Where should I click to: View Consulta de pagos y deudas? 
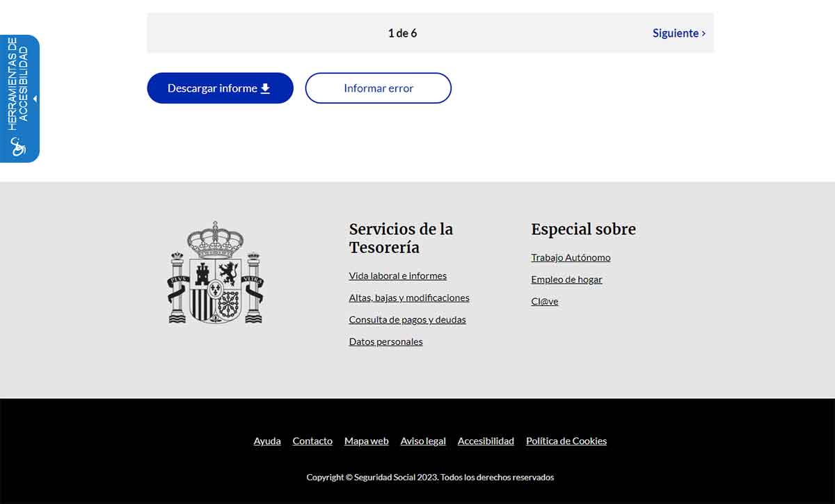click(x=407, y=319)
